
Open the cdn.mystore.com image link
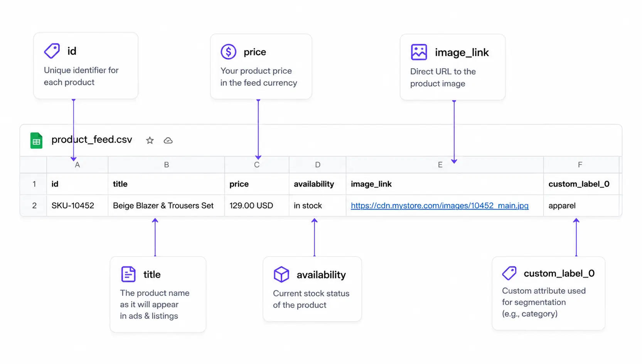440,206
